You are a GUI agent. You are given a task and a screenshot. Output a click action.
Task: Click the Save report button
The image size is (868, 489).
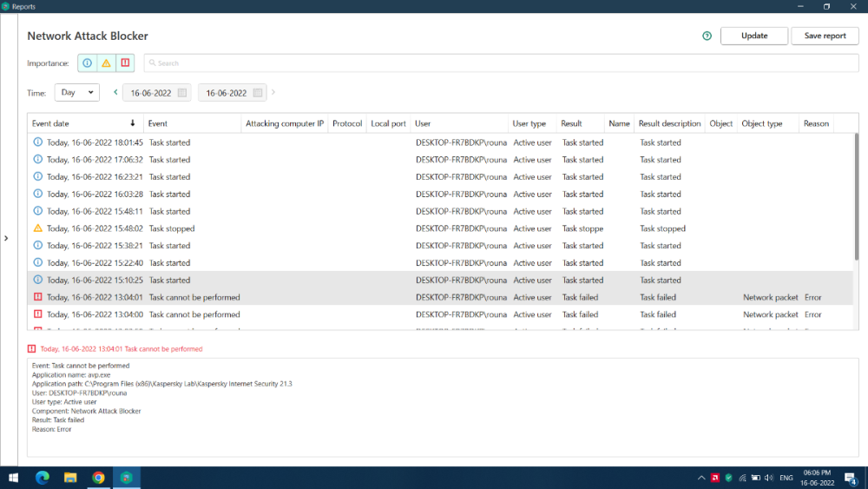[825, 36]
